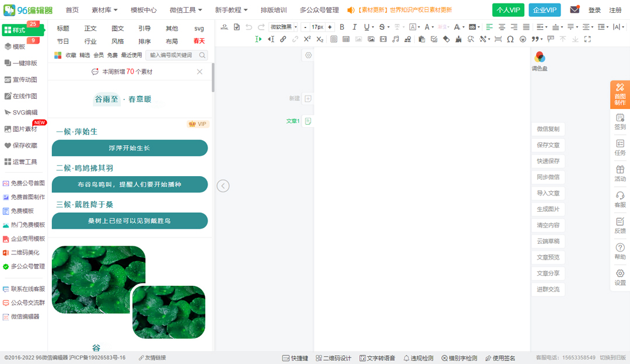Viewport: 630px width, 364px height.
Task: Switch to the 会员 materials filter
Action: tap(98, 55)
